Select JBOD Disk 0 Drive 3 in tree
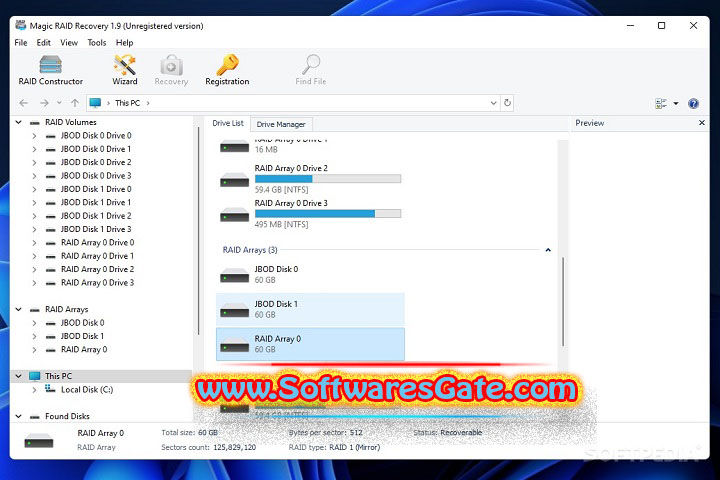This screenshot has width=720, height=480. (x=96, y=175)
